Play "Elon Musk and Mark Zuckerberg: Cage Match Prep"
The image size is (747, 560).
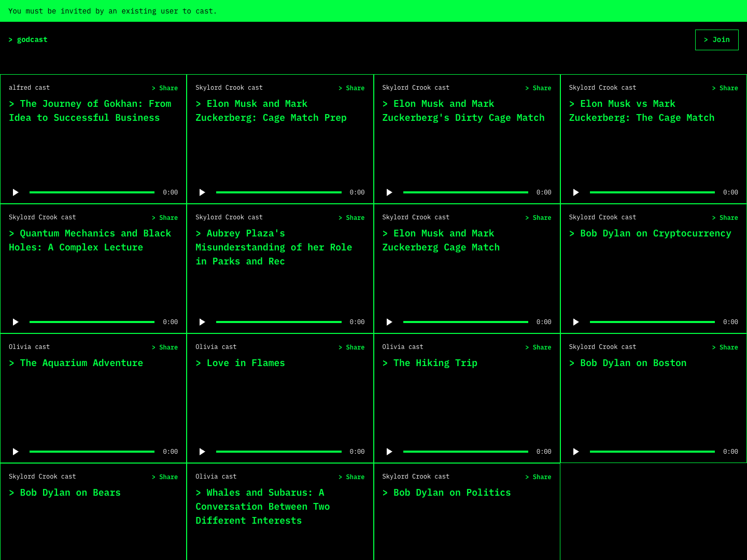[202, 192]
